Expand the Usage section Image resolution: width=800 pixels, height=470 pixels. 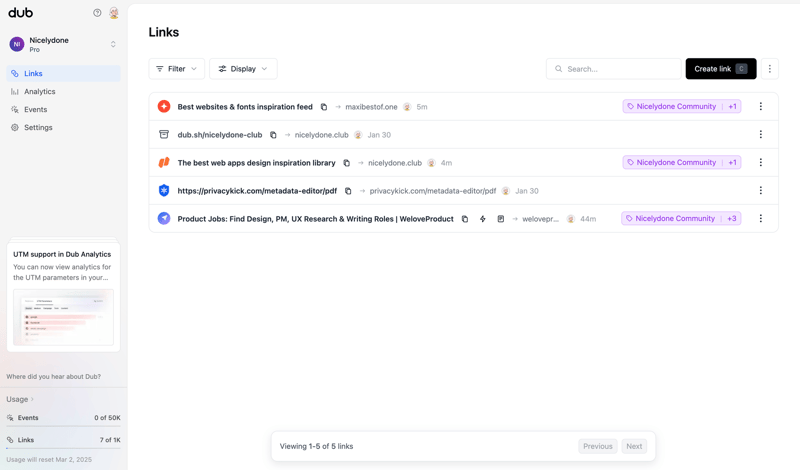20,399
